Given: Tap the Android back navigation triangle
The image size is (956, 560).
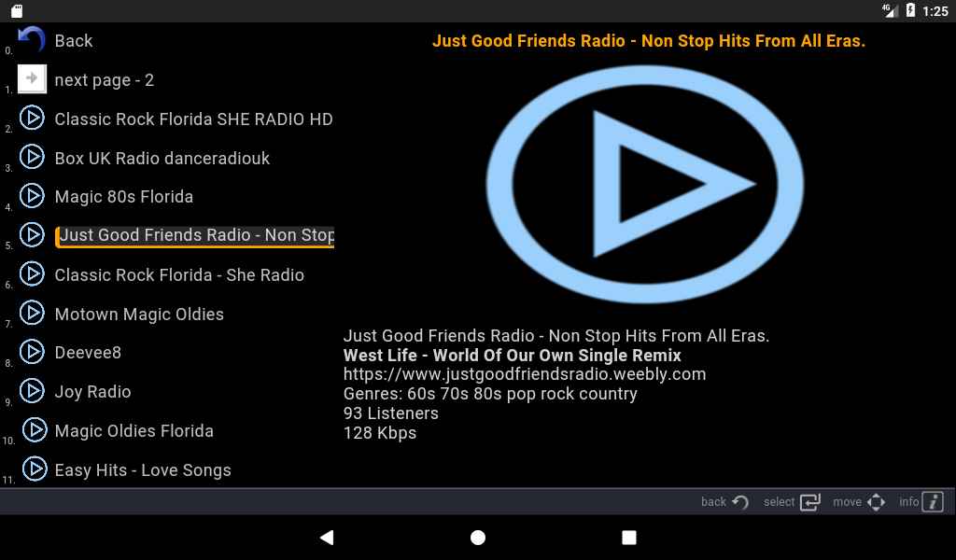Looking at the screenshot, I should (327, 537).
